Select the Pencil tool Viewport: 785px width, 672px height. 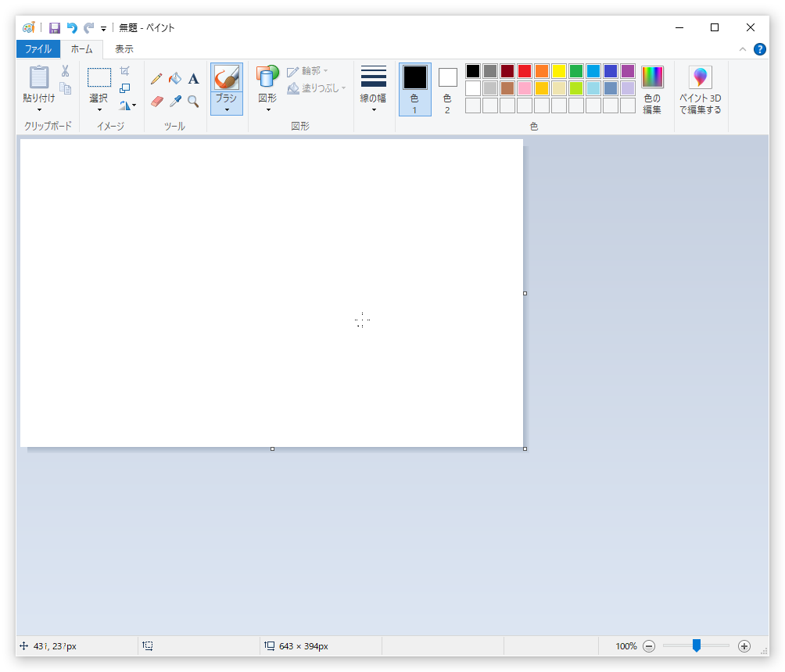tap(156, 78)
